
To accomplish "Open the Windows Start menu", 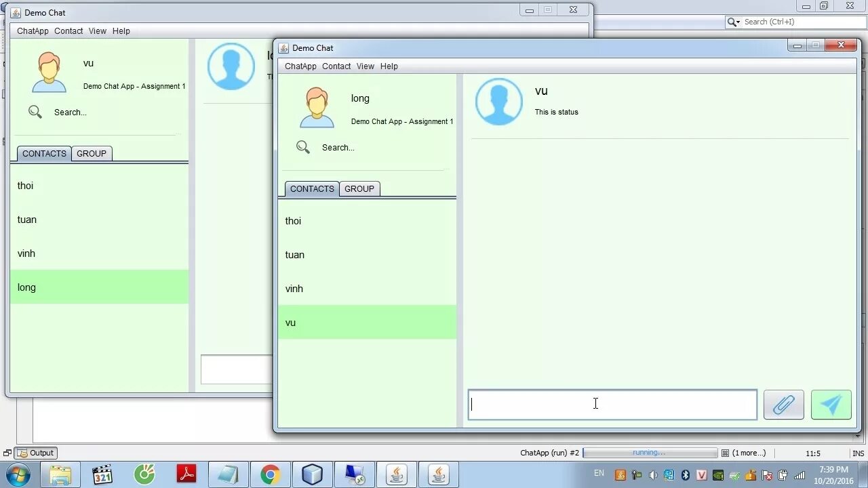I will tap(18, 474).
